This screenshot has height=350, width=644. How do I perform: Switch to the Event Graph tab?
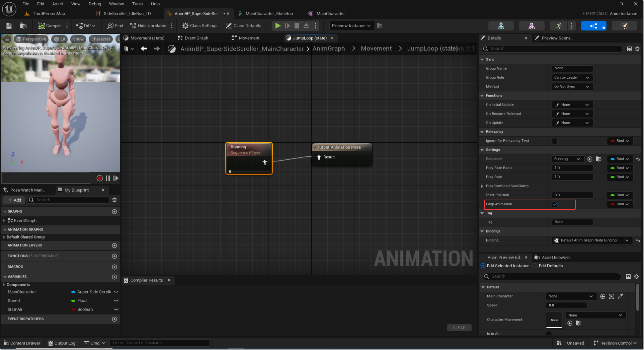(193, 38)
